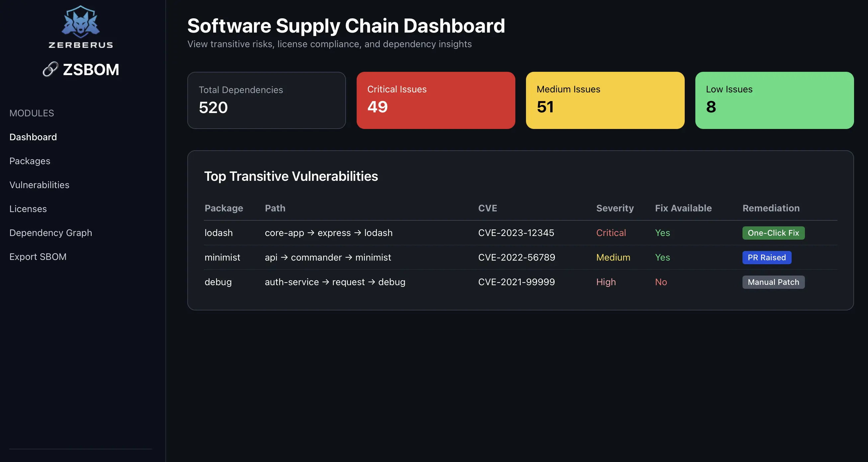Click the Software Supply Chain Dashboard title

click(x=346, y=26)
